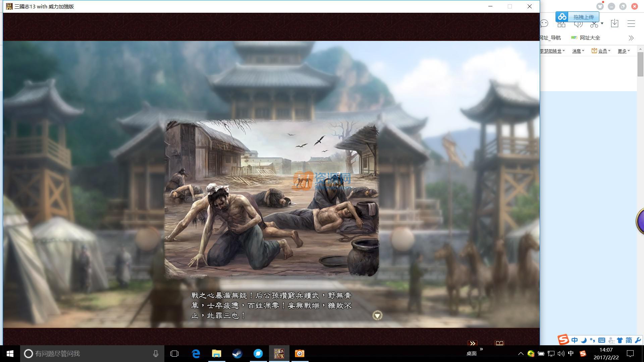Click the Sogou S logo on IME bar

[x=563, y=340]
